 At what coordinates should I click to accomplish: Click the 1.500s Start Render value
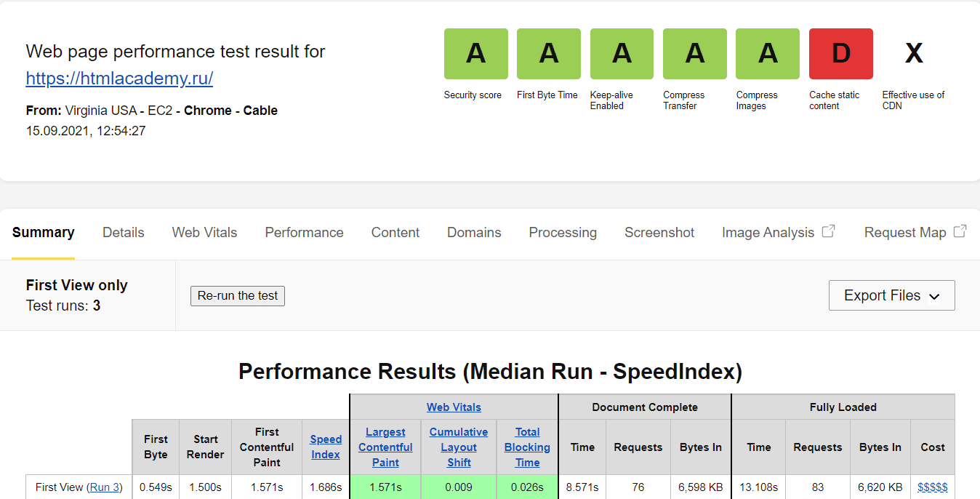[x=206, y=487]
